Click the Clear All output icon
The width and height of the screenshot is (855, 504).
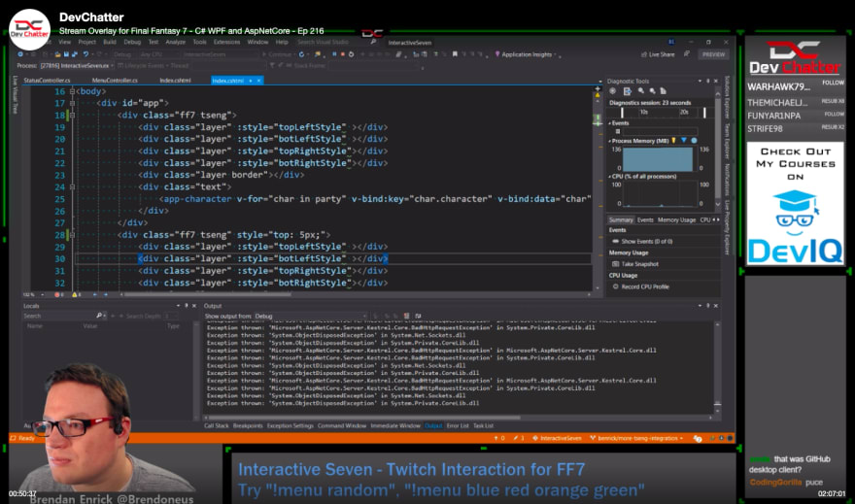tap(407, 316)
